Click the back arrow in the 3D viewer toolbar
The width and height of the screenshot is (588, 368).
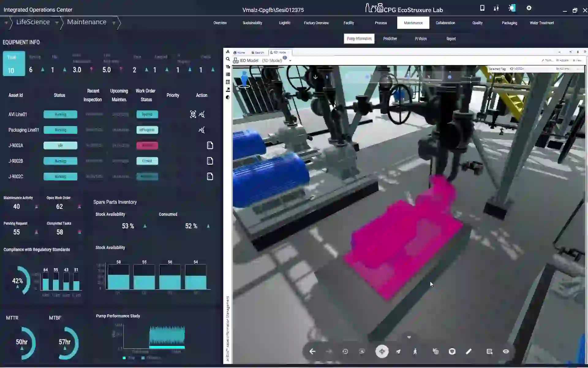312,351
